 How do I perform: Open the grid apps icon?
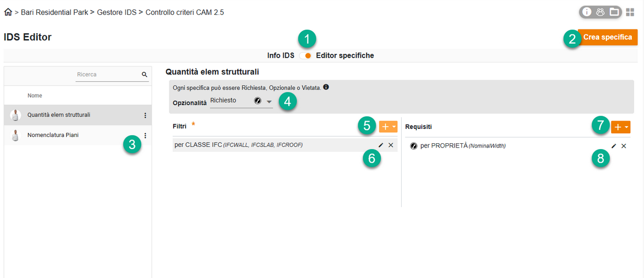tap(630, 12)
